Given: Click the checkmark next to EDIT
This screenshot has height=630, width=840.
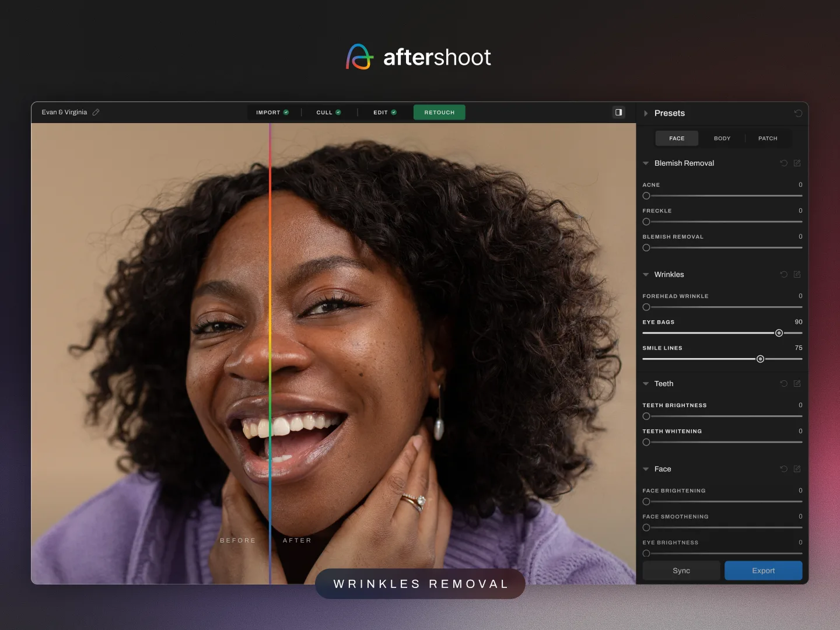Looking at the screenshot, I should pyautogui.click(x=393, y=112).
